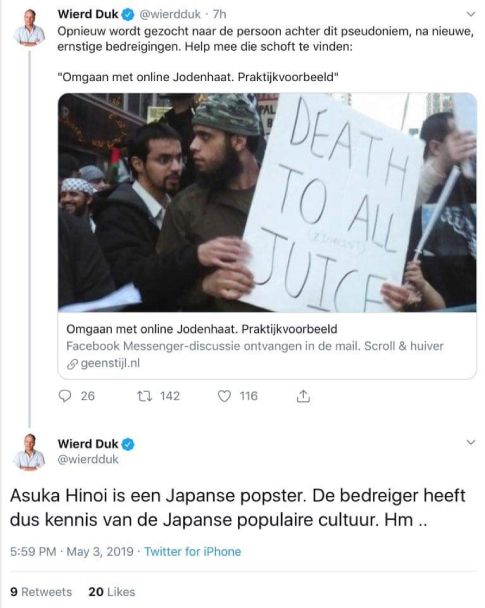Viewport: 485px width, 608px height.
Task: Click the 5:59 PM May 3, 2019 timestamp
Action: tap(72, 551)
